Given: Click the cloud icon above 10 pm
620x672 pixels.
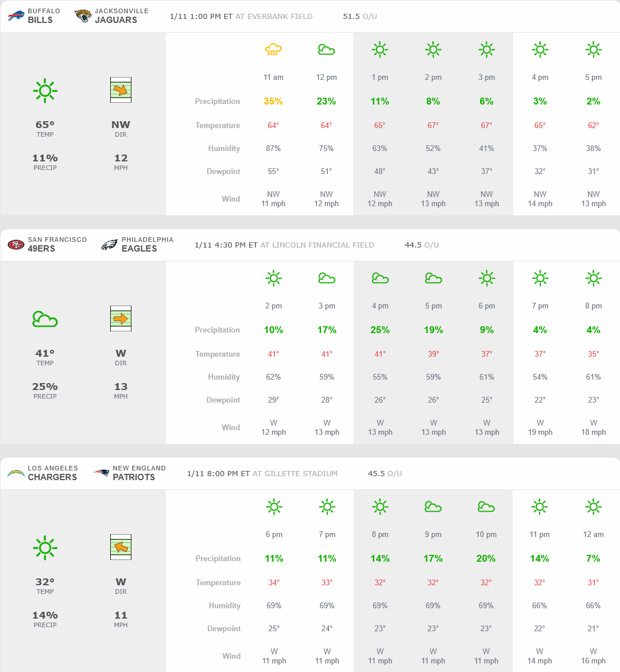Looking at the screenshot, I should (486, 507).
